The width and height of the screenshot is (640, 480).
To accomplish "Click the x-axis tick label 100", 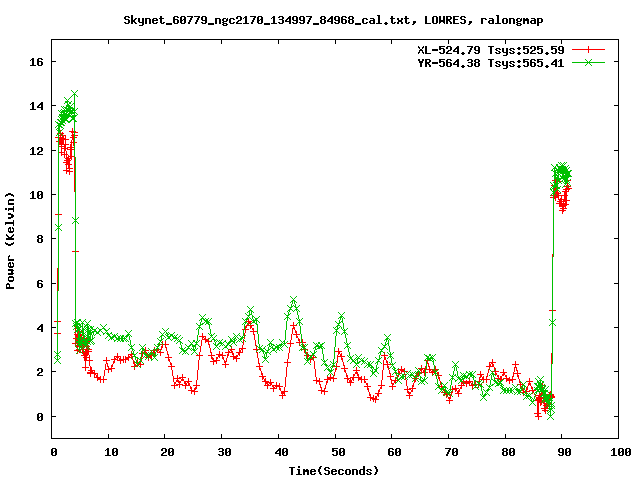I will pyautogui.click(x=620, y=452).
